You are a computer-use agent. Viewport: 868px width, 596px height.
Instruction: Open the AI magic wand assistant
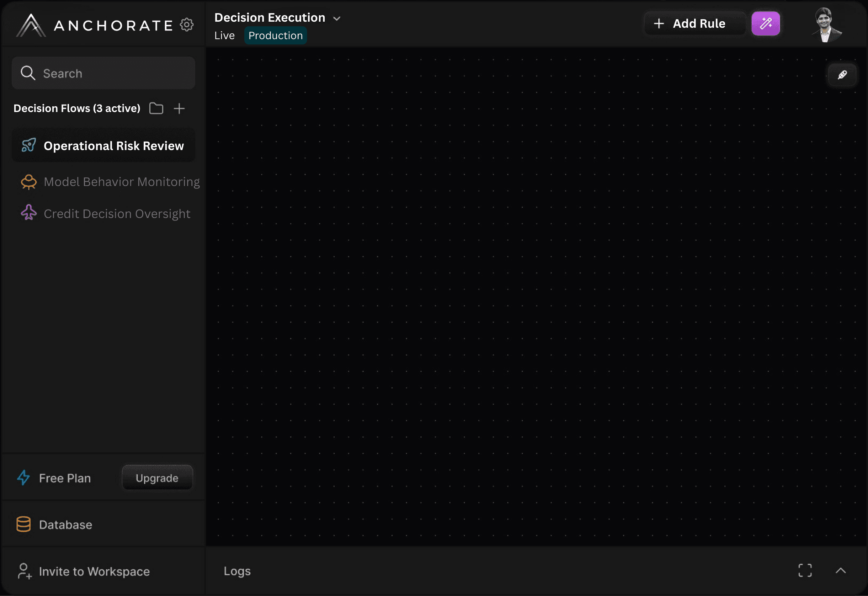pos(765,23)
